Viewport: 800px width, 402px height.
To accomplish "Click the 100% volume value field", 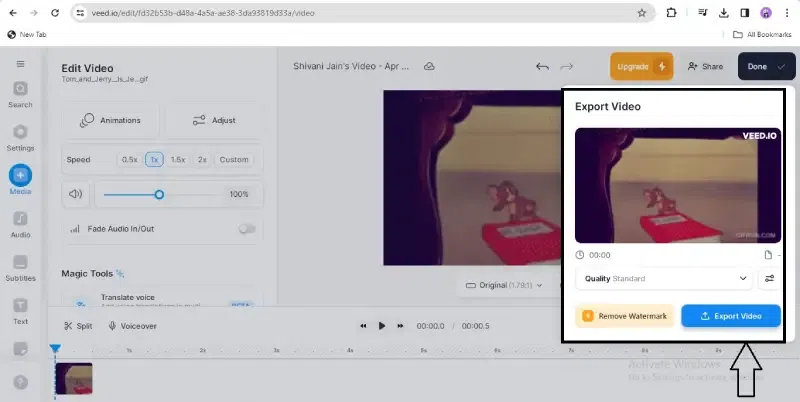I will click(x=239, y=194).
